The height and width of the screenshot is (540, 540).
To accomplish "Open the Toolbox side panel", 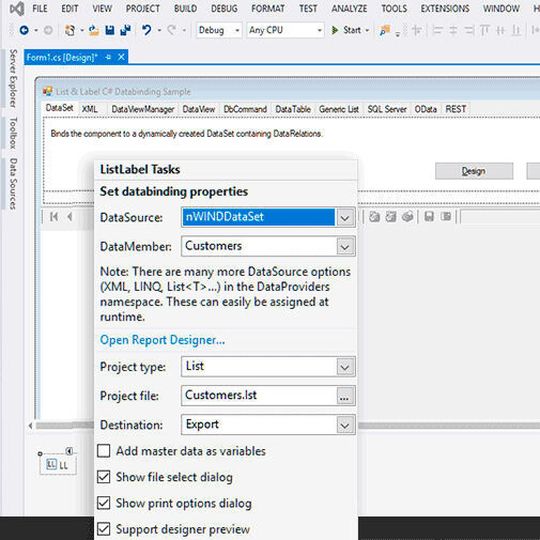I will (x=13, y=133).
